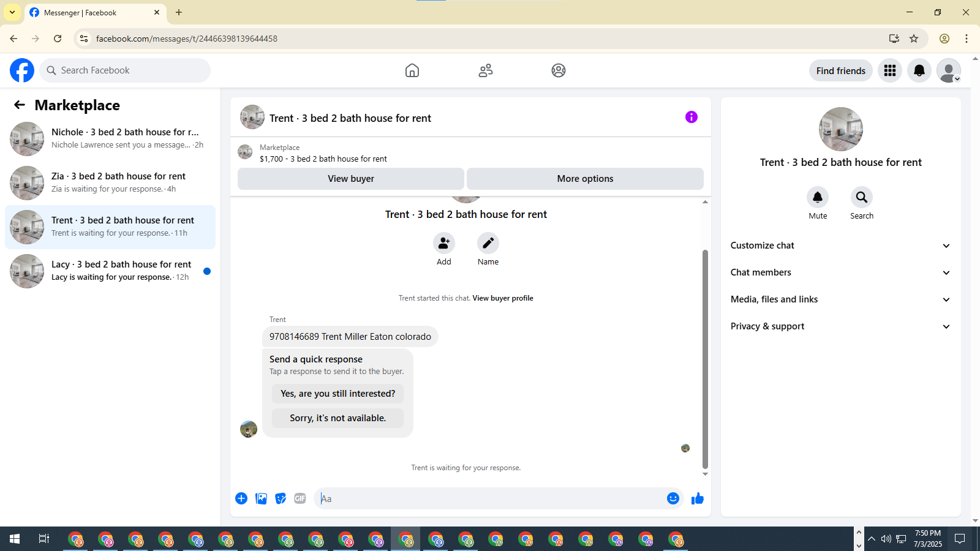Click the chat scrollbar's down arrow
This screenshot has width=980, height=551.
click(705, 474)
